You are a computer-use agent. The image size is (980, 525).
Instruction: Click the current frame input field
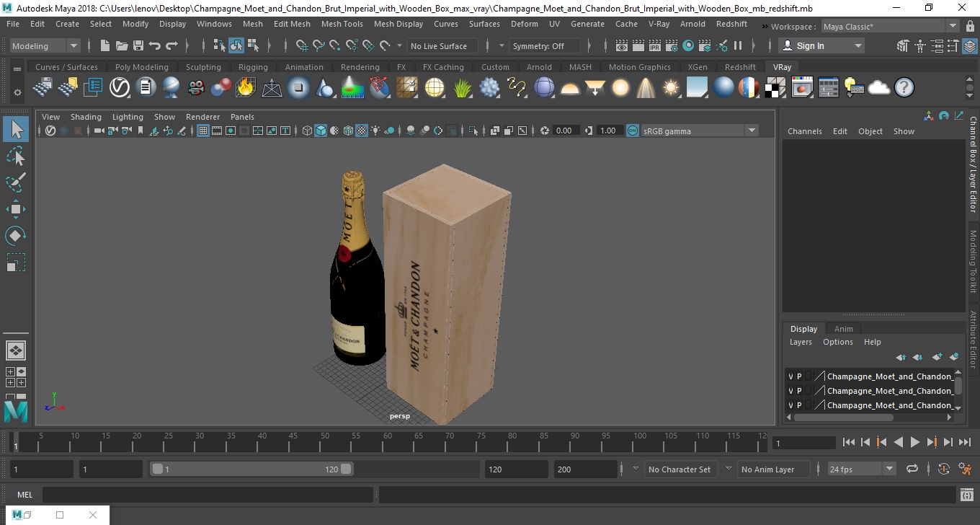(803, 443)
